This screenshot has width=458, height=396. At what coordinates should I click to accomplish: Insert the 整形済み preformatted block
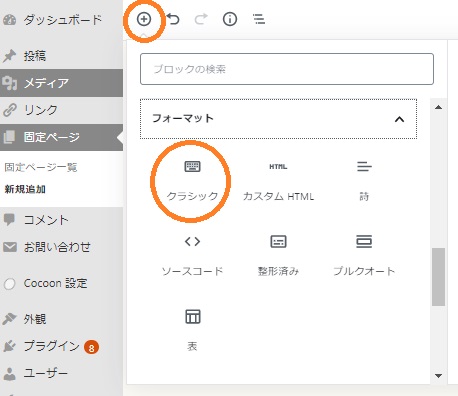[278, 256]
